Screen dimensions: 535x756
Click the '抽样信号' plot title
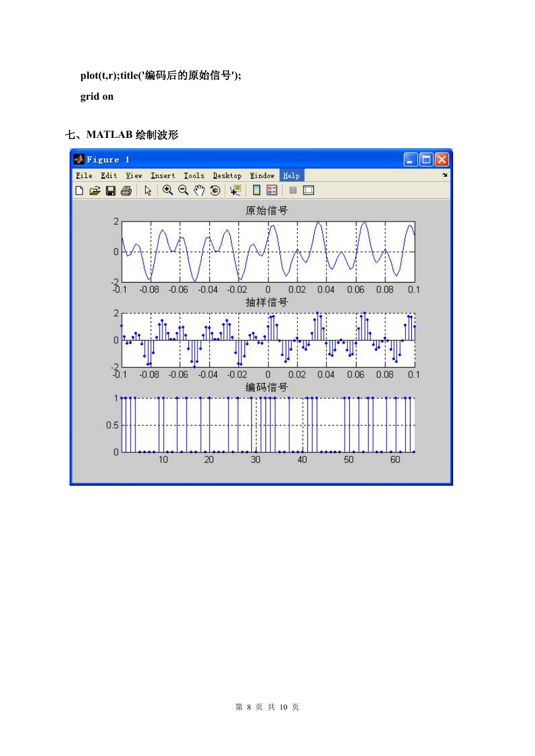pos(267,302)
